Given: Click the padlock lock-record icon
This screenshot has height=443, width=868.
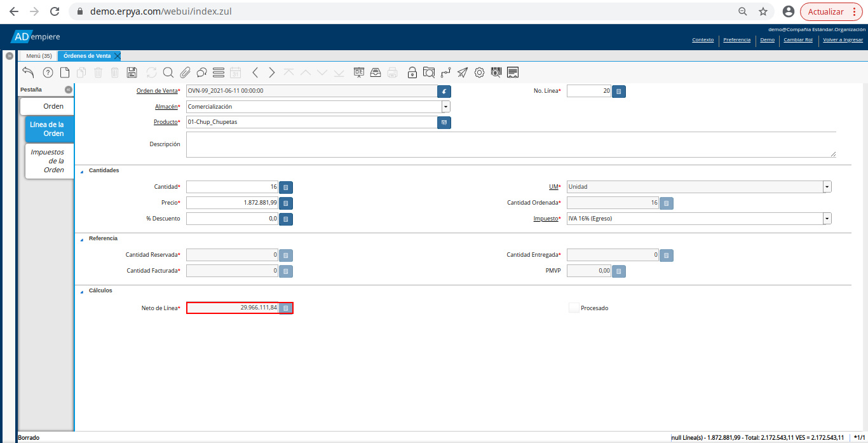Looking at the screenshot, I should (x=412, y=72).
